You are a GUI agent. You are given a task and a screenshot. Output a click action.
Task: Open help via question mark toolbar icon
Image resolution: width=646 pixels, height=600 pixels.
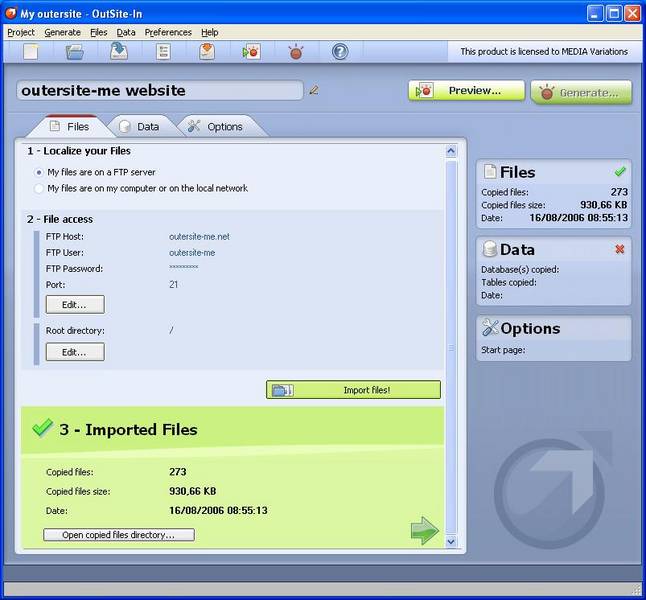[x=340, y=52]
